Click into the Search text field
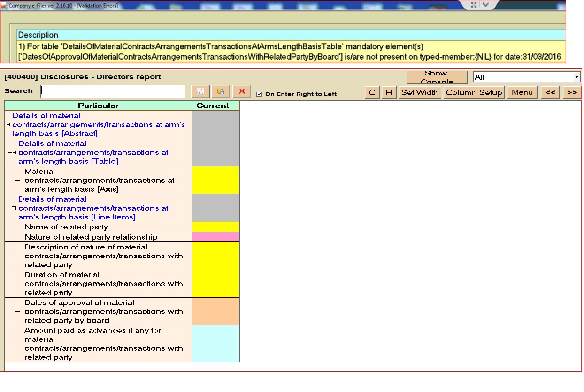Image resolution: width=584 pixels, height=392 pixels. coord(113,91)
